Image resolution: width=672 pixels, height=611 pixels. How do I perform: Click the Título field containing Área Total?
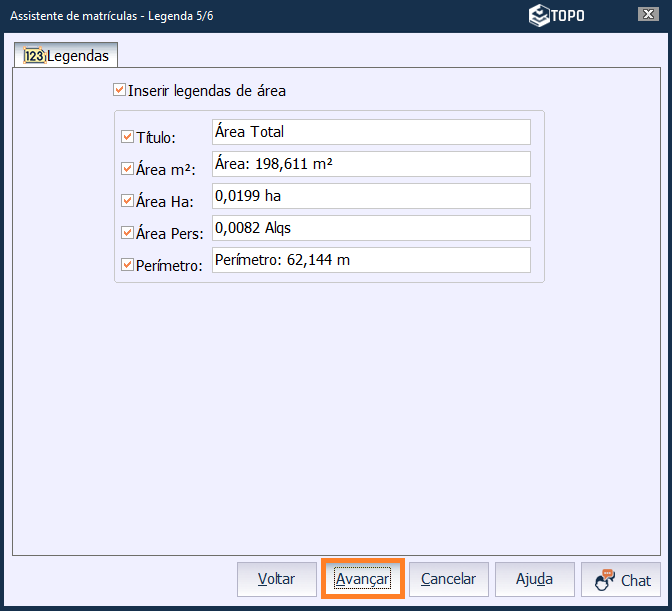(370, 132)
